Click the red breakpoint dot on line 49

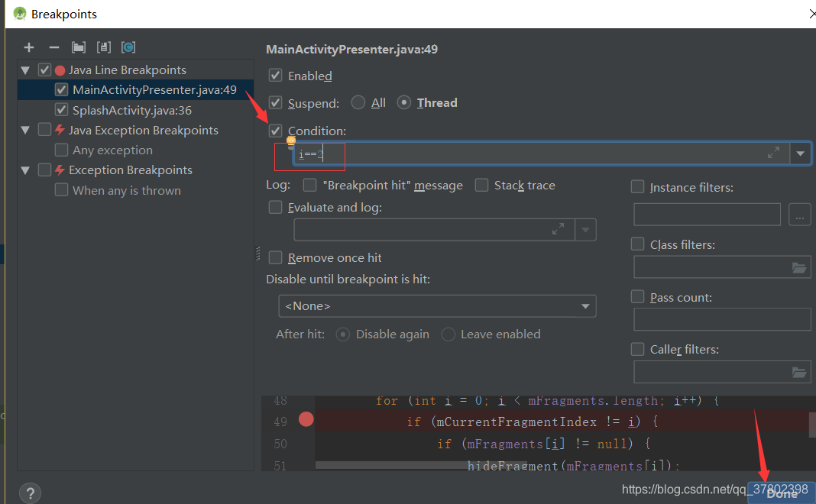[306, 418]
